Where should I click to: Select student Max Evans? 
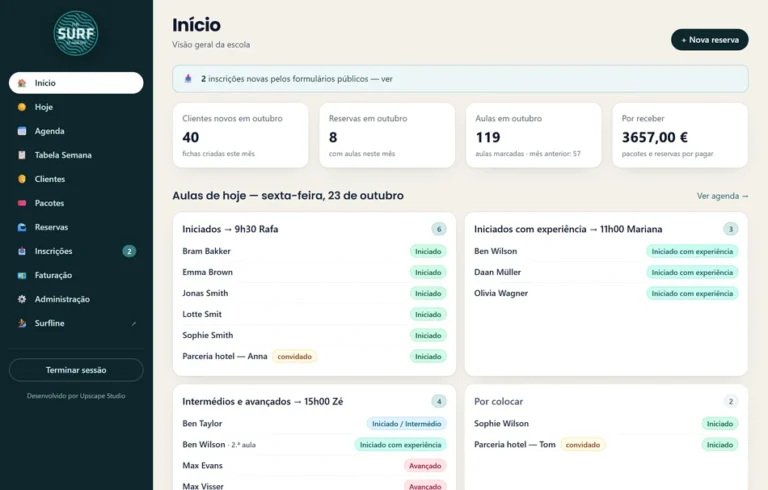point(202,466)
